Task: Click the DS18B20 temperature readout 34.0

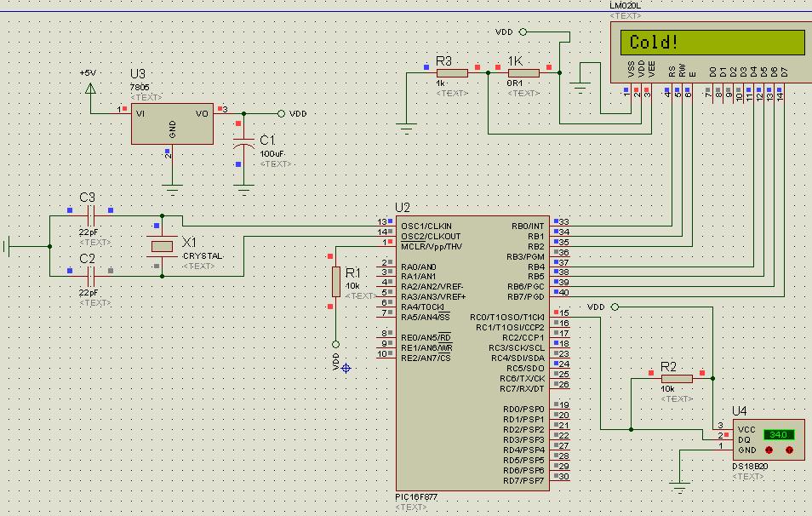Action: point(778,435)
